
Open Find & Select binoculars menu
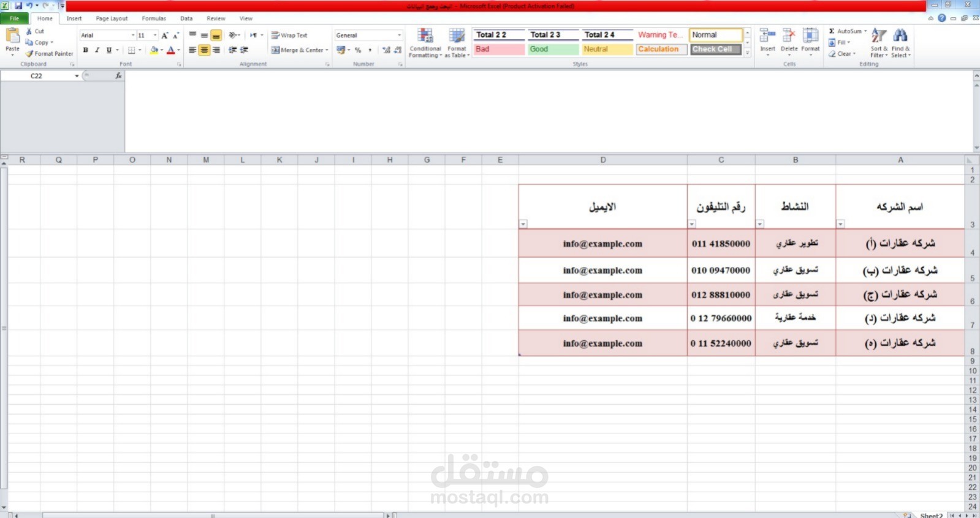(x=900, y=43)
